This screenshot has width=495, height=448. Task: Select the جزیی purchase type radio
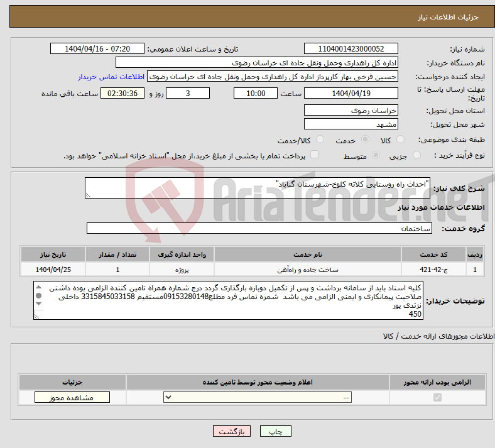[416, 155]
